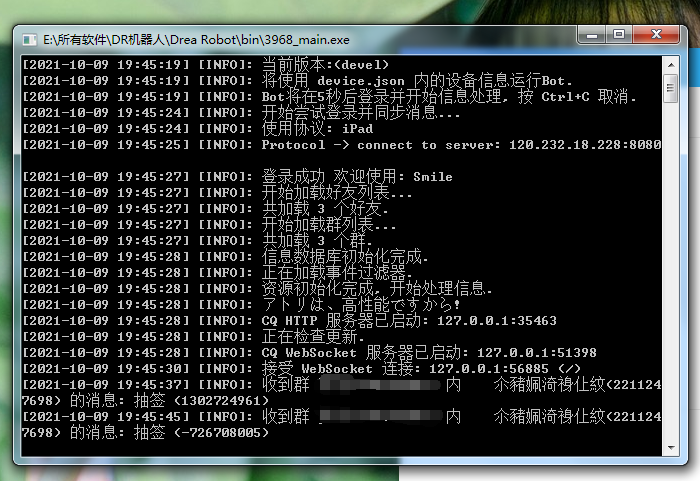
Task: Click the title bar path text
Action: [x=196, y=40]
